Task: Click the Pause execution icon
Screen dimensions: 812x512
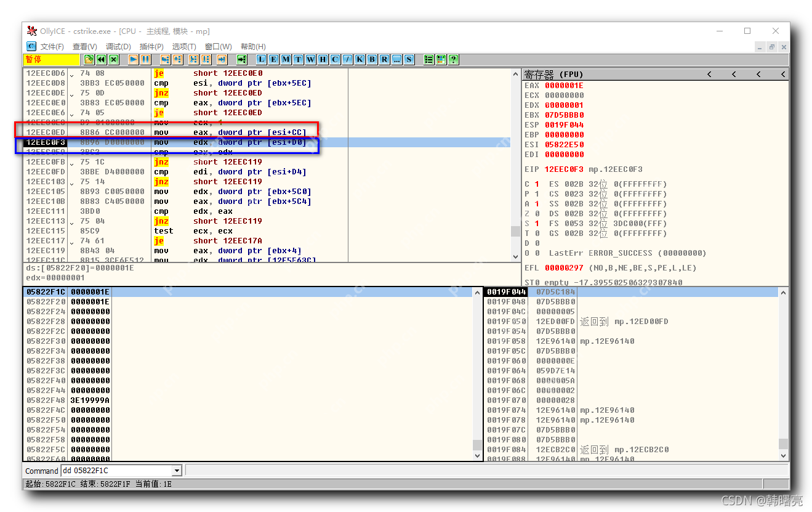Action: (145, 59)
